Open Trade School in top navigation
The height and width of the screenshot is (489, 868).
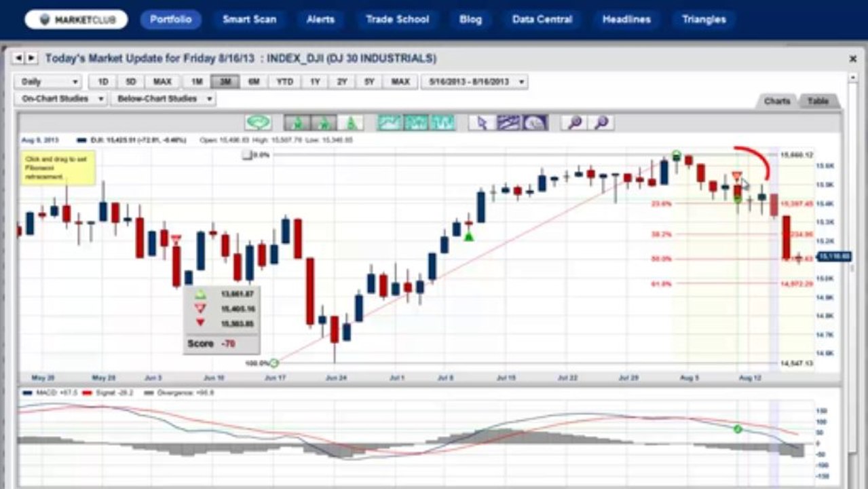click(x=398, y=20)
